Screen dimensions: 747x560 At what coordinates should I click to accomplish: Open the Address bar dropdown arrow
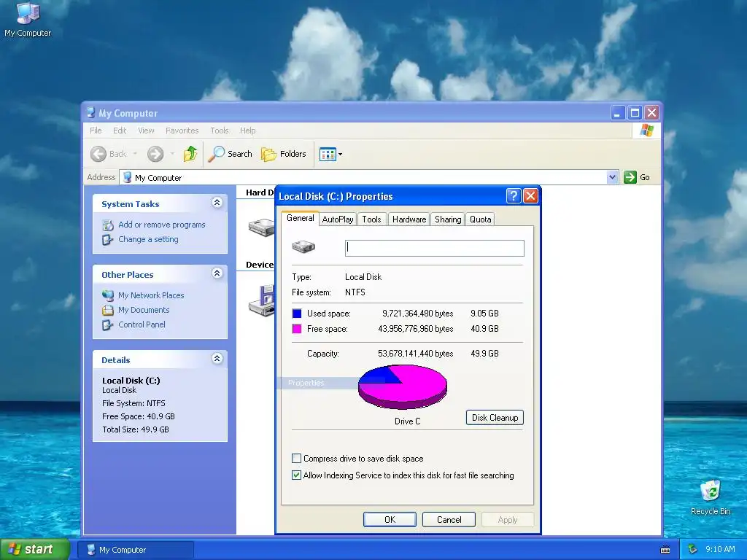[x=612, y=177]
